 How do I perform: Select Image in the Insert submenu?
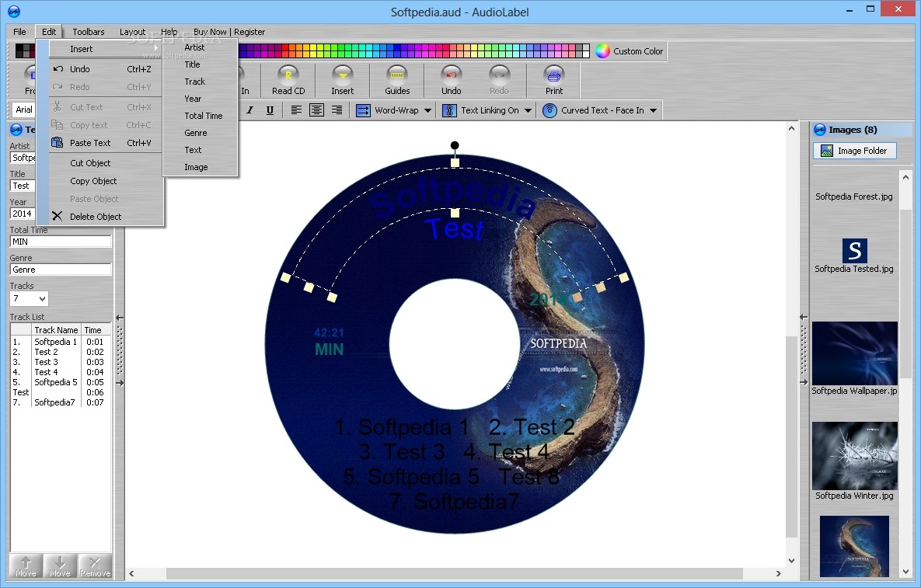[200, 167]
